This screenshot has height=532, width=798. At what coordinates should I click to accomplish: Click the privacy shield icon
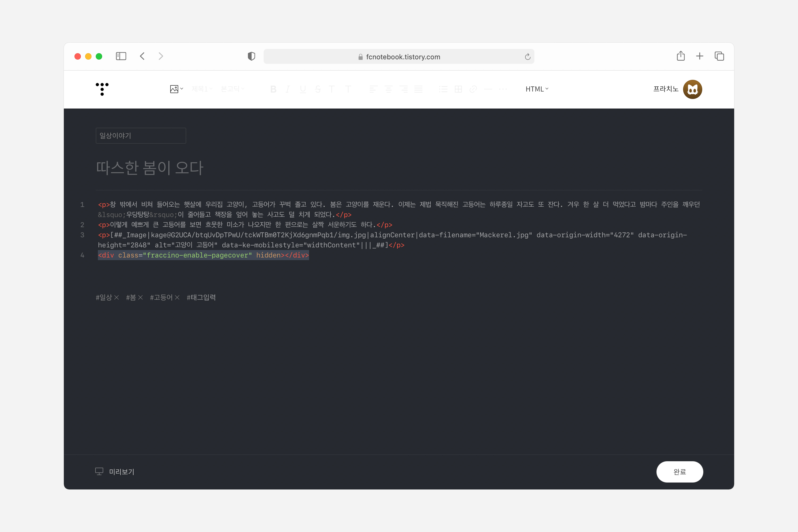[251, 56]
